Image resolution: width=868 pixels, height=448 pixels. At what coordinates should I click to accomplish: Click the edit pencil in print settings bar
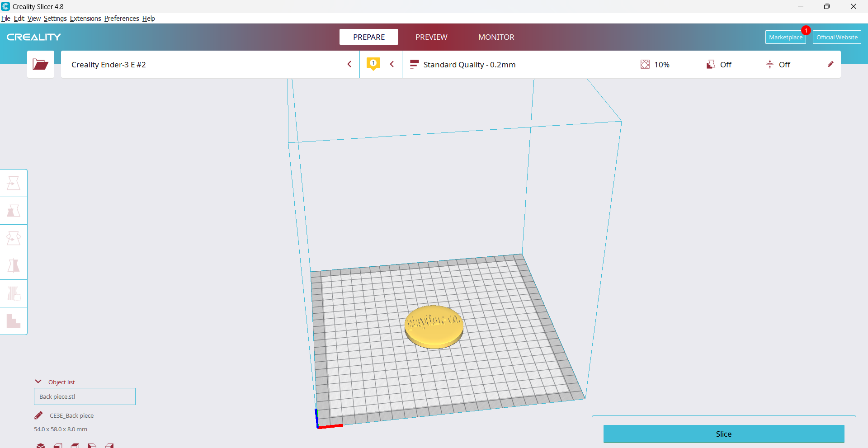830,64
